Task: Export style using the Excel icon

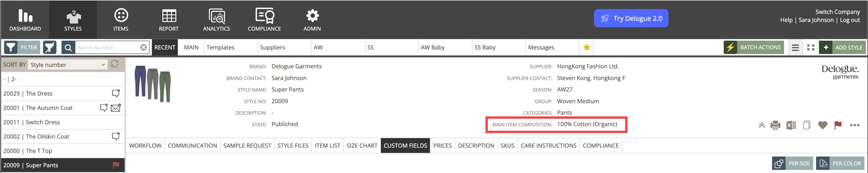Action: coord(791,126)
